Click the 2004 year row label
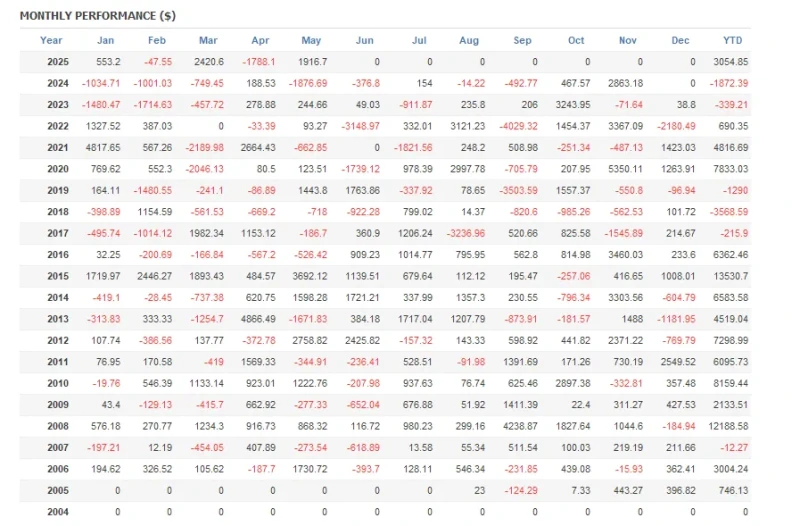800x526 pixels. click(x=58, y=512)
